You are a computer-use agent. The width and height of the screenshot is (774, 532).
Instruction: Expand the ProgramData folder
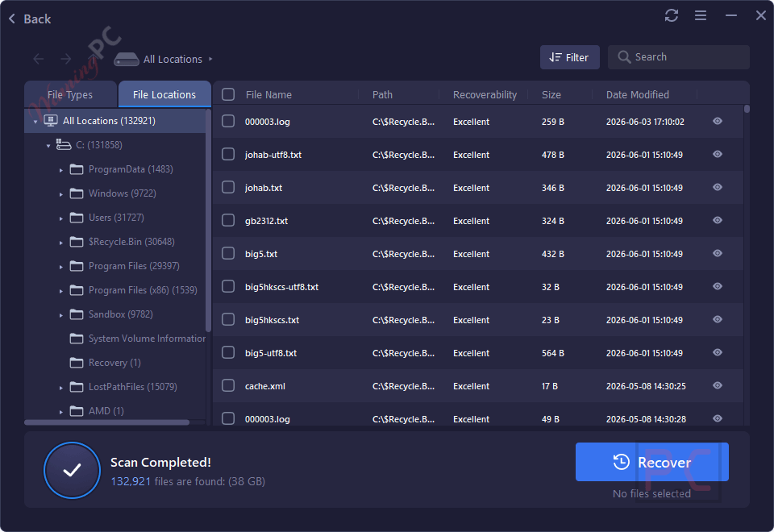(x=60, y=170)
